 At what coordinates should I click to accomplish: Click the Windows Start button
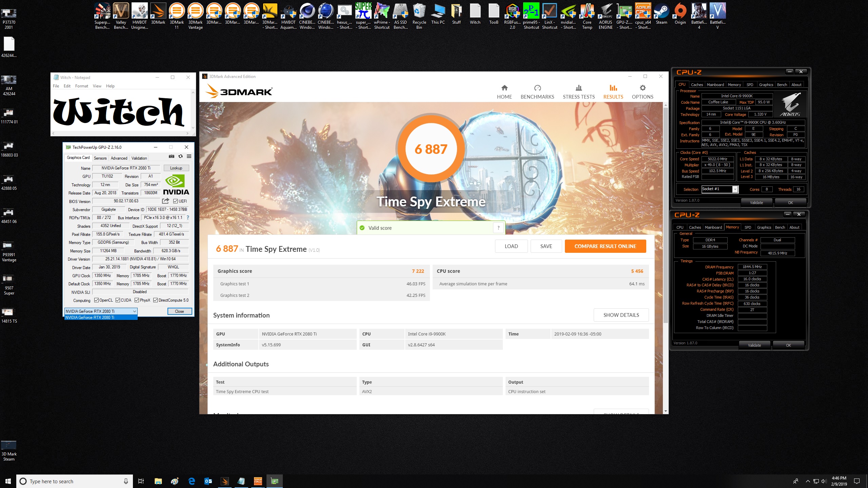tap(8, 481)
